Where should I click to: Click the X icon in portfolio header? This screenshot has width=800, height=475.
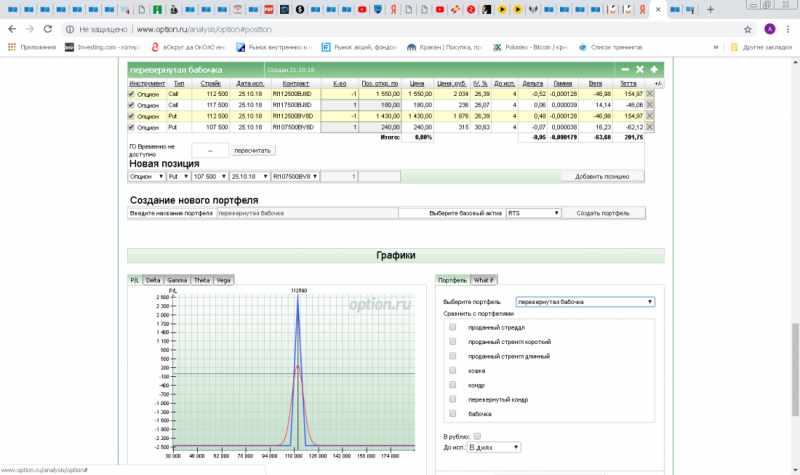tap(640, 70)
